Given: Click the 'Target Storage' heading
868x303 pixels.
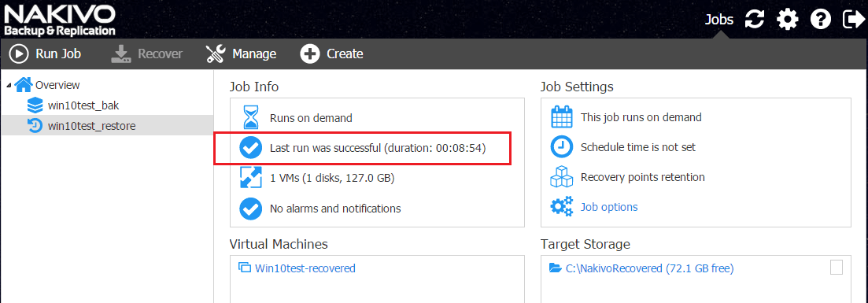Looking at the screenshot, I should pos(585,244).
